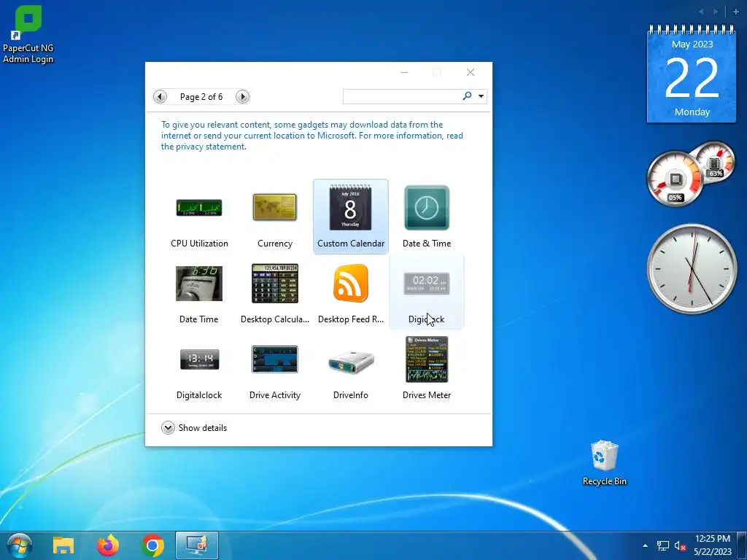The width and height of the screenshot is (747, 560).
Task: Select the CPU Utilization gadget icon
Action: [199, 208]
